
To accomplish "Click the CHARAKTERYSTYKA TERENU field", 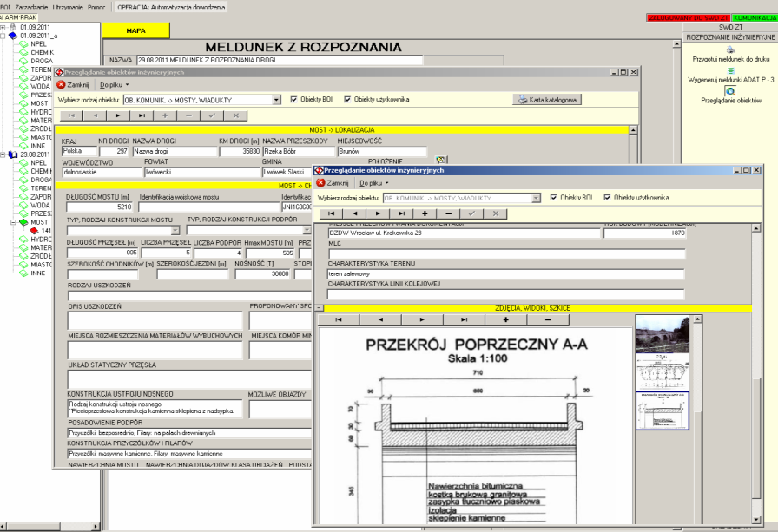I will click(x=505, y=273).
